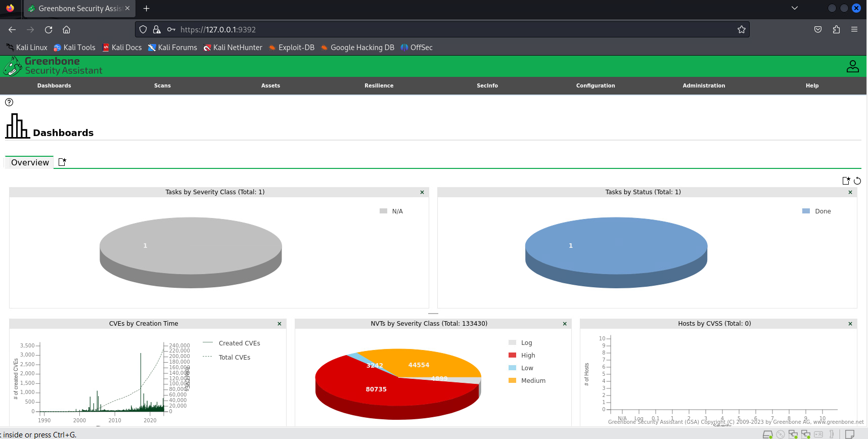Close Hosts by CVSS panel
This screenshot has width=868, height=439.
click(x=850, y=324)
